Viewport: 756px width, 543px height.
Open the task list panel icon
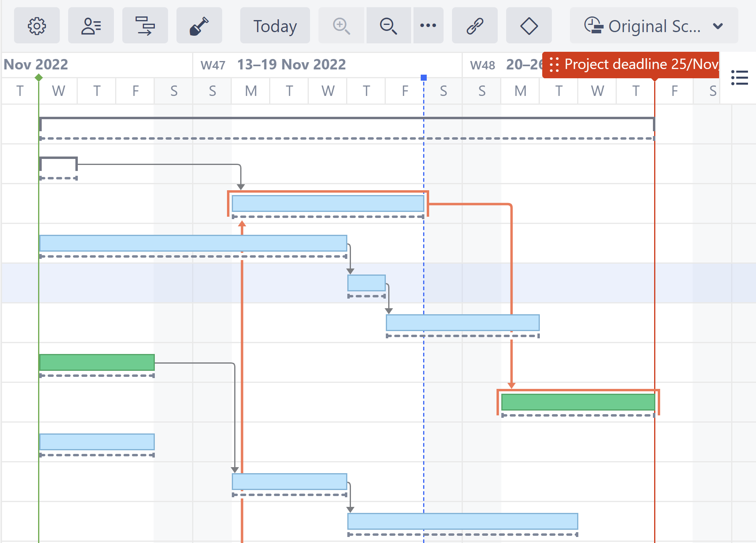tap(740, 77)
